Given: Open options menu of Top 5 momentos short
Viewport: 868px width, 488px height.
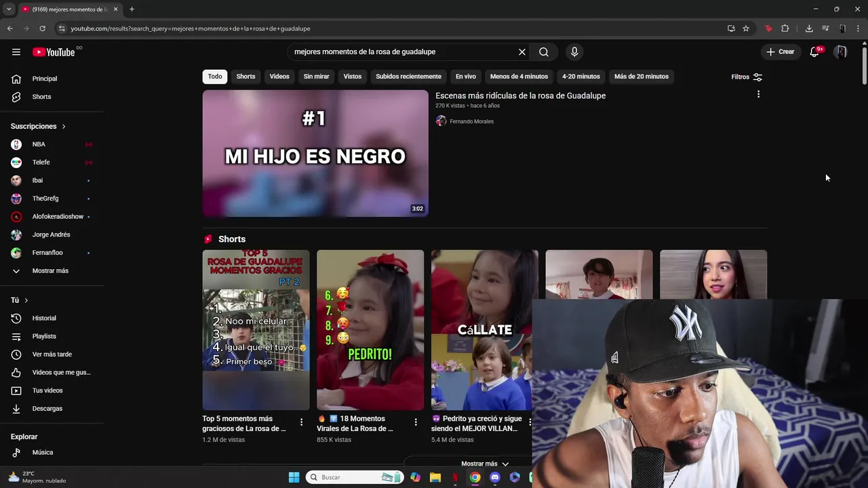Looking at the screenshot, I should 302,422.
